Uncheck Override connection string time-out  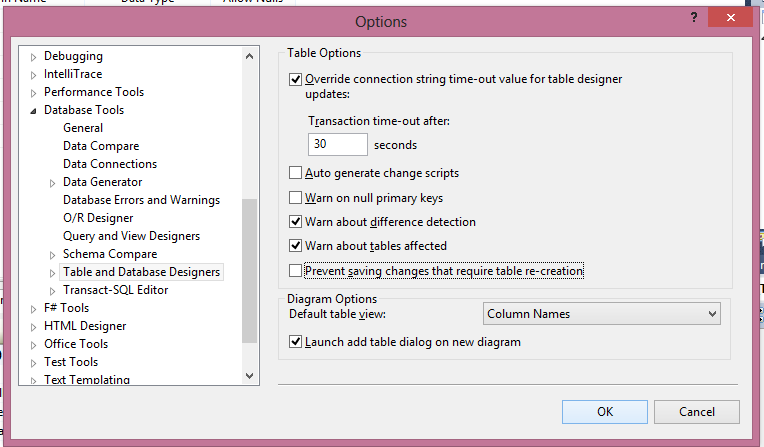coord(295,79)
